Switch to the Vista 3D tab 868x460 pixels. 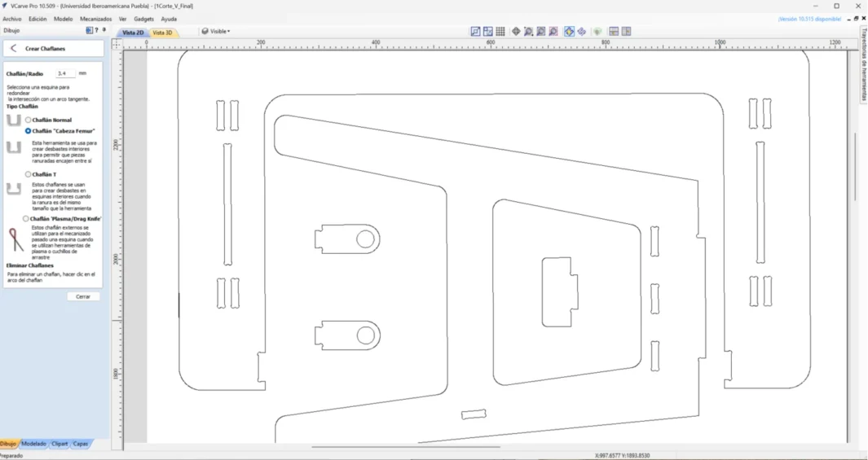pos(162,33)
